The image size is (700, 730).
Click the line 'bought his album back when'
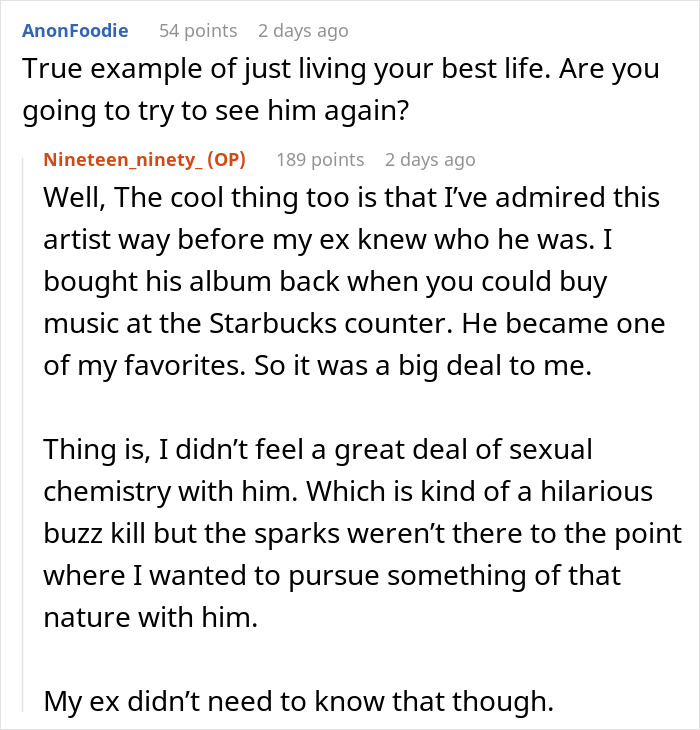point(325,281)
